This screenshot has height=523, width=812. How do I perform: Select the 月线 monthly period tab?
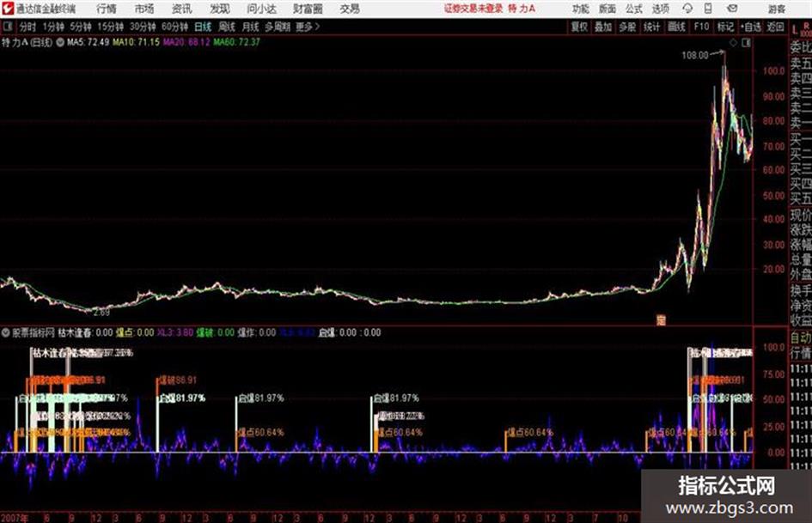click(251, 27)
